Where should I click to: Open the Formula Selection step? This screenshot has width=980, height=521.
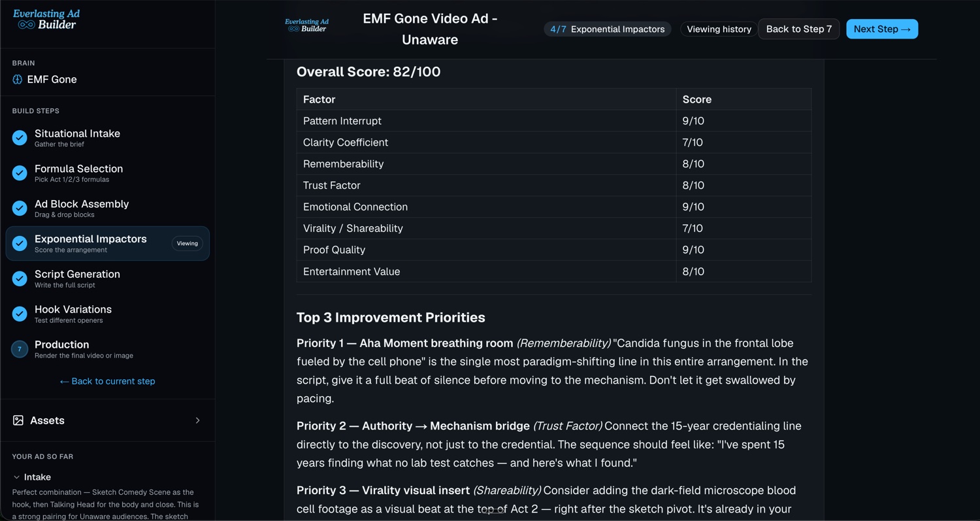[107, 173]
